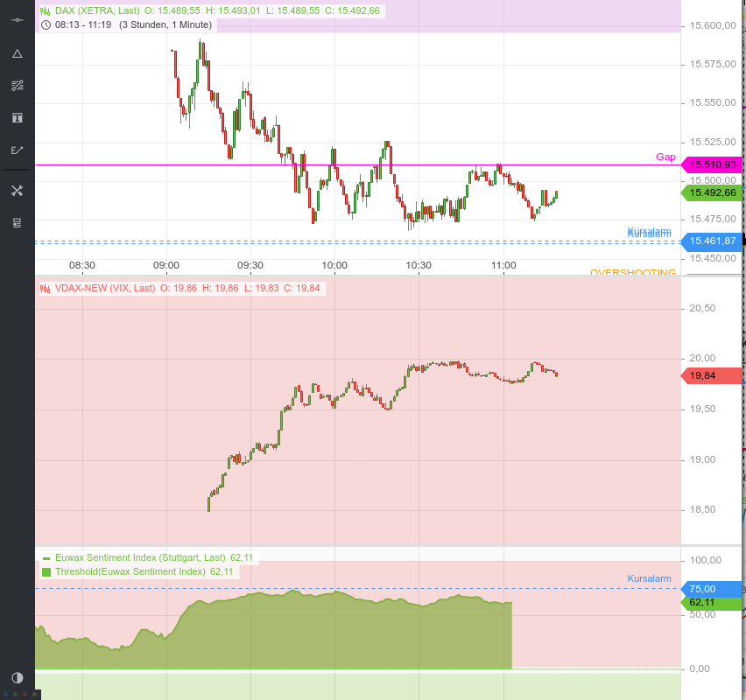This screenshot has width=746, height=700.
Task: Select the Gap label on the chart
Action: click(x=665, y=157)
